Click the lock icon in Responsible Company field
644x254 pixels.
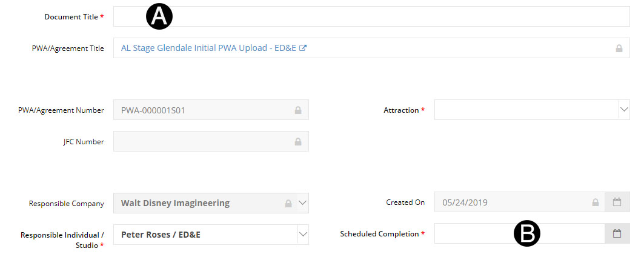pyautogui.click(x=288, y=203)
